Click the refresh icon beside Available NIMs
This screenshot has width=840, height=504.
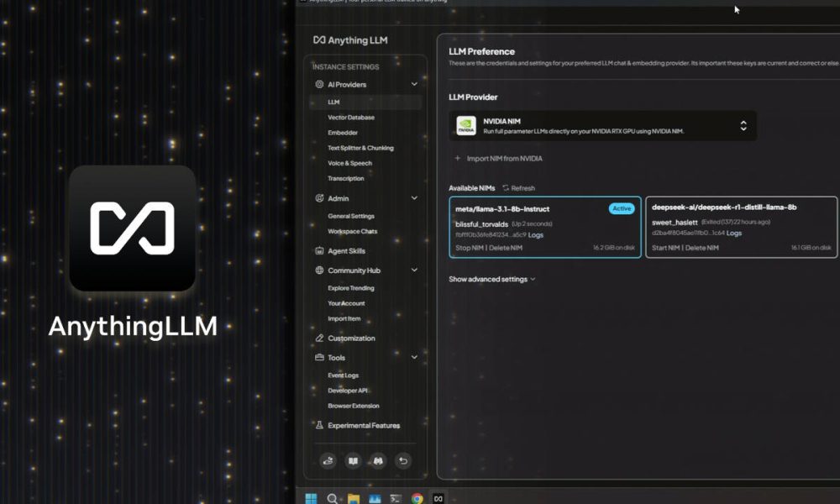[x=504, y=187]
